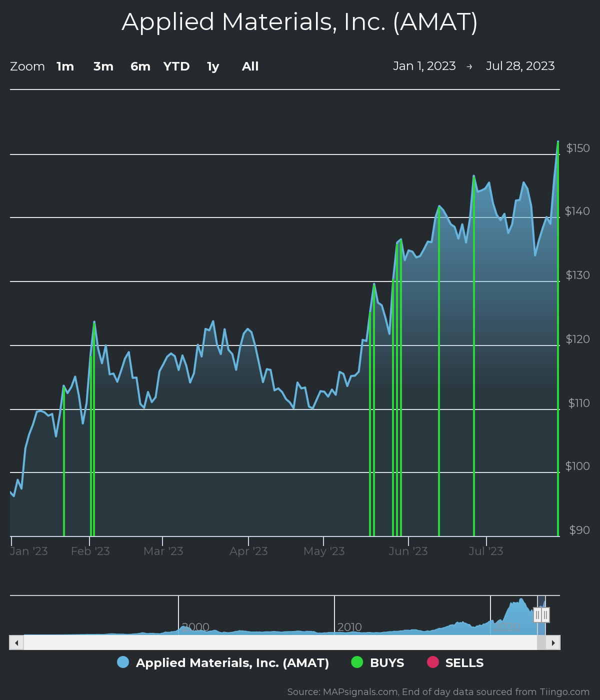The image size is (600, 700).
Task: Select the 1y zoom range
Action: click(x=213, y=66)
